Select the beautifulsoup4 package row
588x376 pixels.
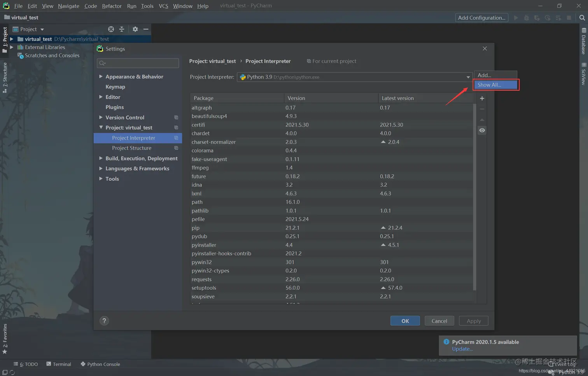point(332,116)
